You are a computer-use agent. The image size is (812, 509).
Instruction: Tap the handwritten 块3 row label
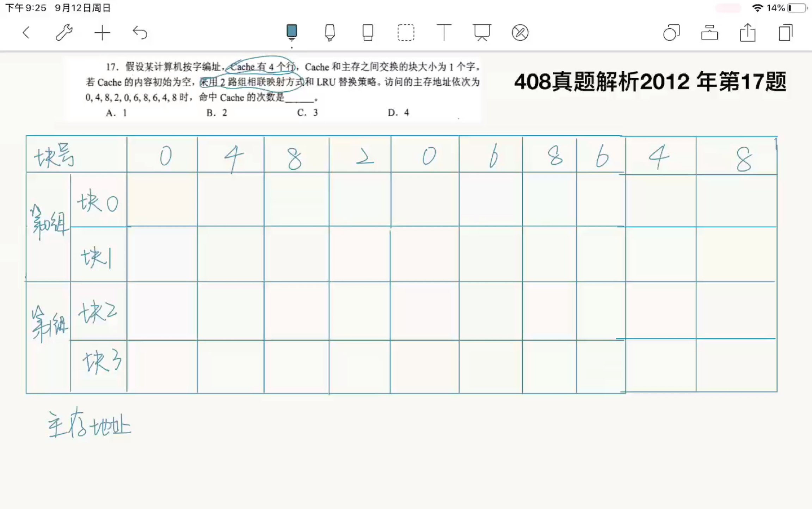(x=102, y=361)
